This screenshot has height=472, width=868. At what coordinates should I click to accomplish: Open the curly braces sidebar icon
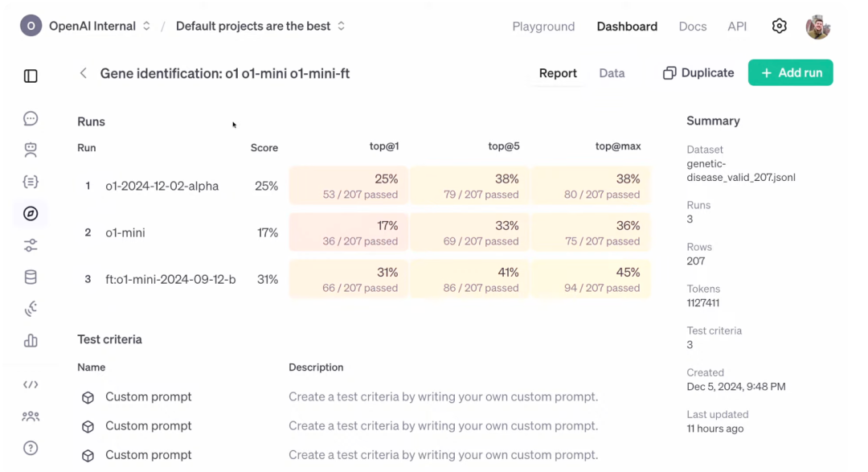tap(31, 182)
